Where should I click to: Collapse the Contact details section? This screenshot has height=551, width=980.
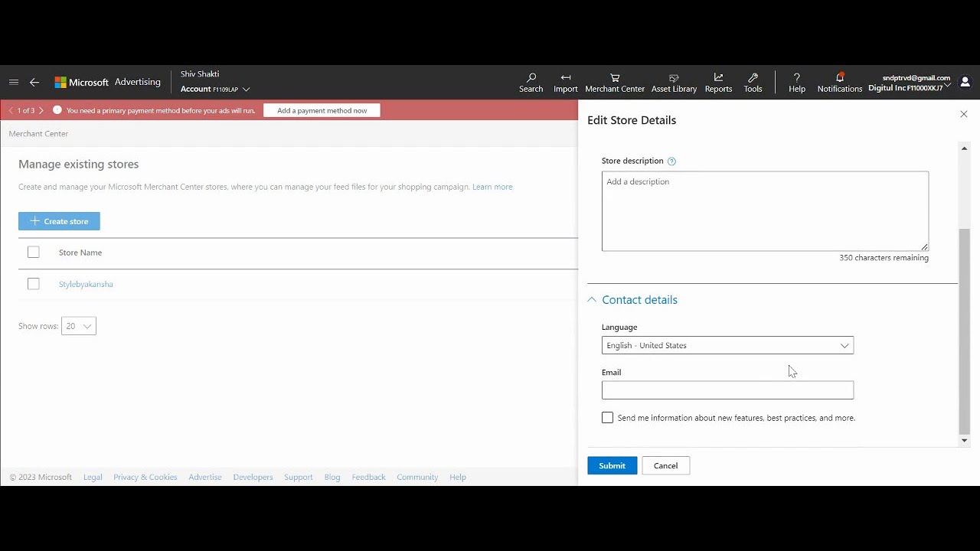632,300
